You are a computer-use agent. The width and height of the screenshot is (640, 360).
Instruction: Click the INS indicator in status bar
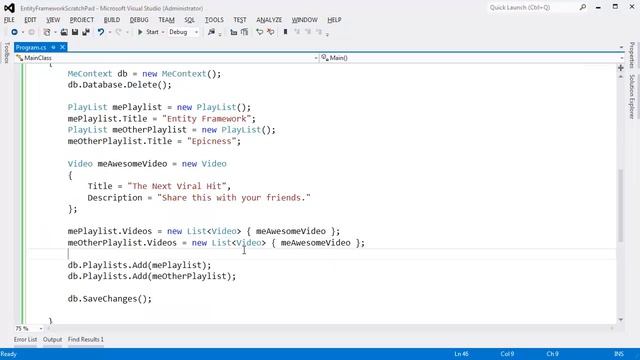click(x=619, y=354)
